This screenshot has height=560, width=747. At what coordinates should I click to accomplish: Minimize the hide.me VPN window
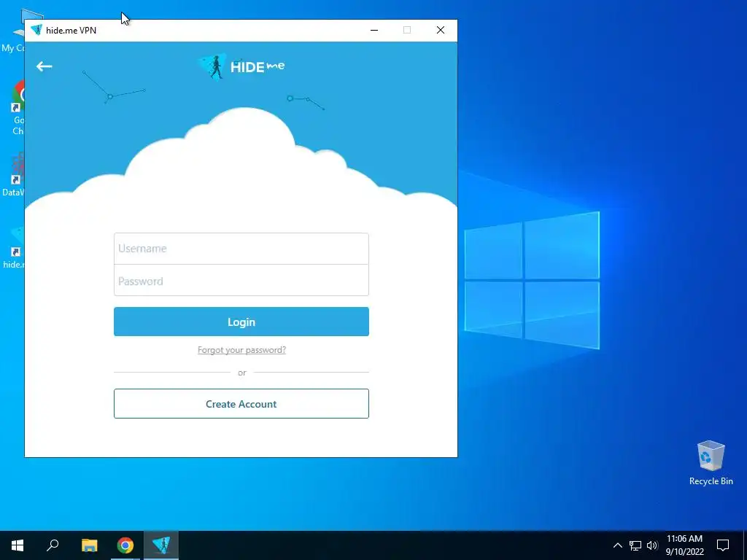374,30
